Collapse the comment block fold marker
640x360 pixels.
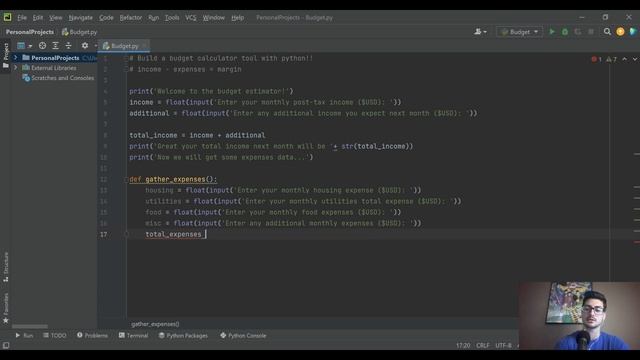pyautogui.click(x=126, y=58)
